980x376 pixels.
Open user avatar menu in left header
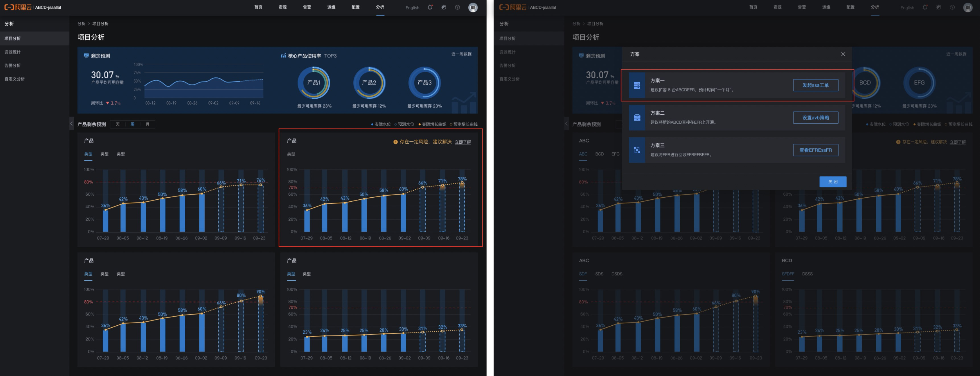[473, 7]
